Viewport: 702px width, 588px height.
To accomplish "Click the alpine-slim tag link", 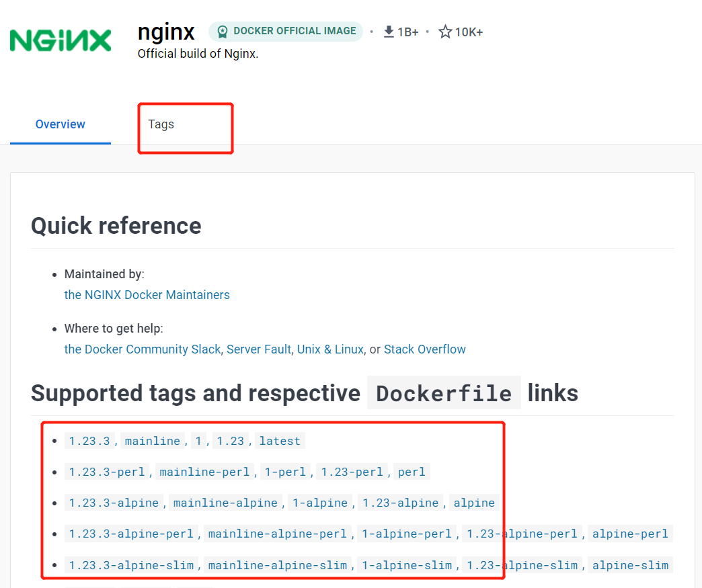I will tap(630, 566).
